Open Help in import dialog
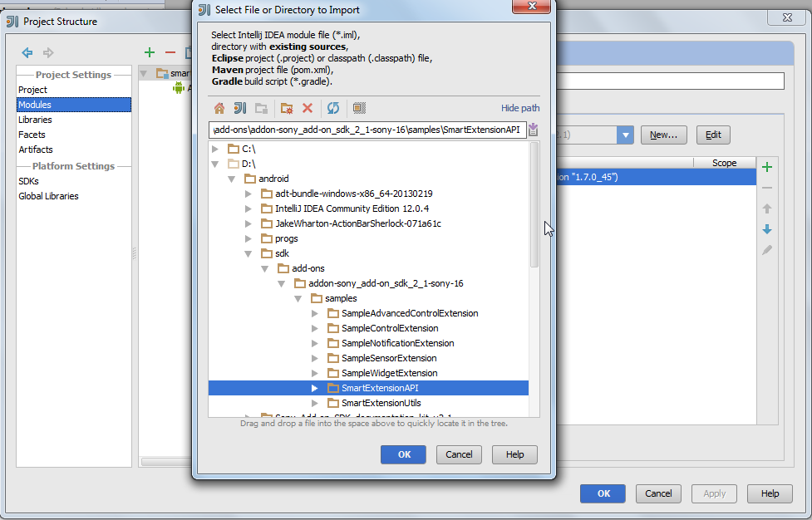Screen dimensions: 812x520 [x=514, y=454]
